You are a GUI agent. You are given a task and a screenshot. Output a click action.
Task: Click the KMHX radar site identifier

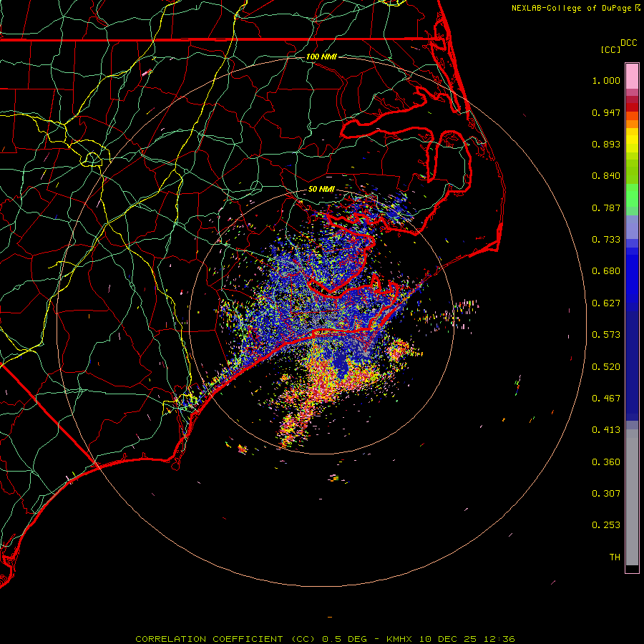tap(399, 639)
